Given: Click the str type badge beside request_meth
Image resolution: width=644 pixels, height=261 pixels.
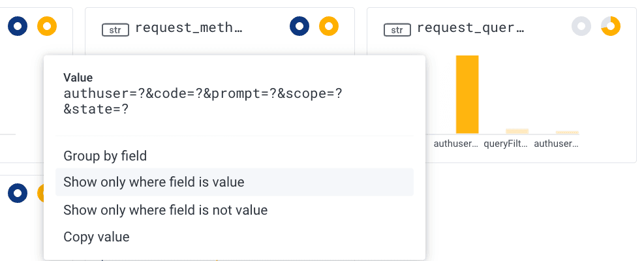Looking at the screenshot, I should pos(114,29).
